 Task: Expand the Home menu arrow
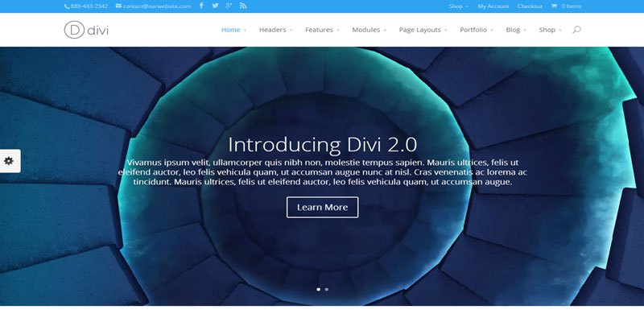245,30
